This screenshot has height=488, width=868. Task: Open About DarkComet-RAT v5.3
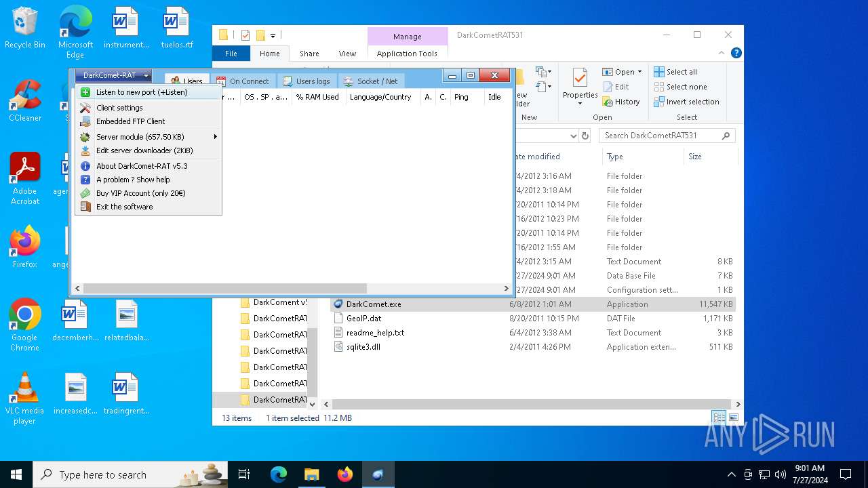(x=149, y=166)
